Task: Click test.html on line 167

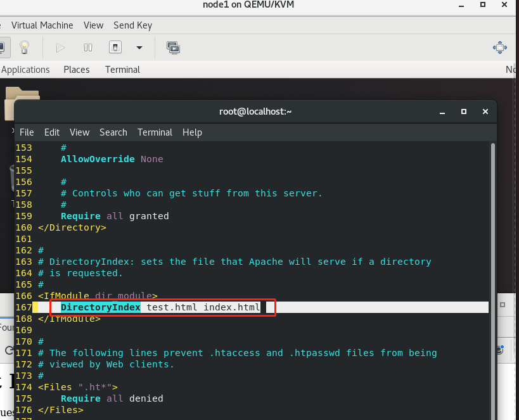Action: (x=172, y=307)
